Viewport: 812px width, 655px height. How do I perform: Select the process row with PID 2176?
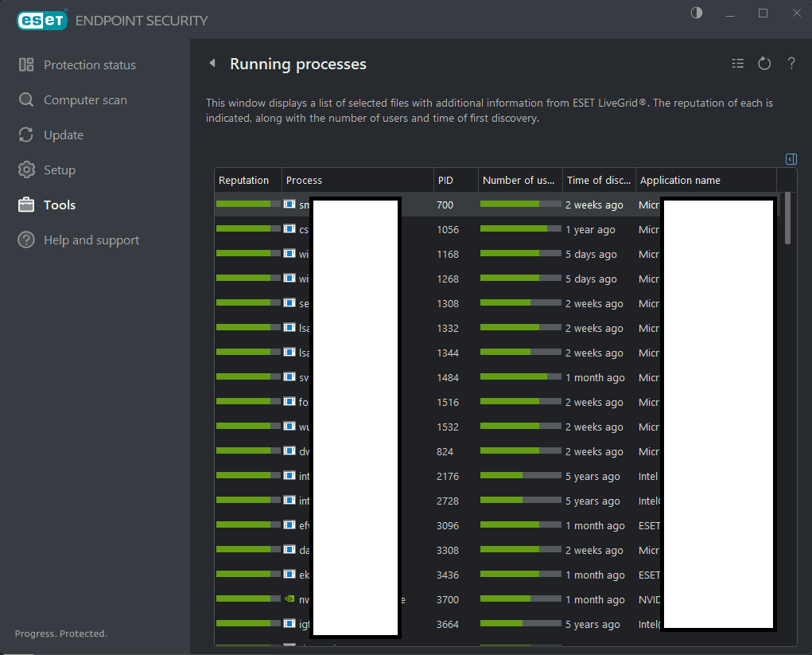[x=495, y=476]
